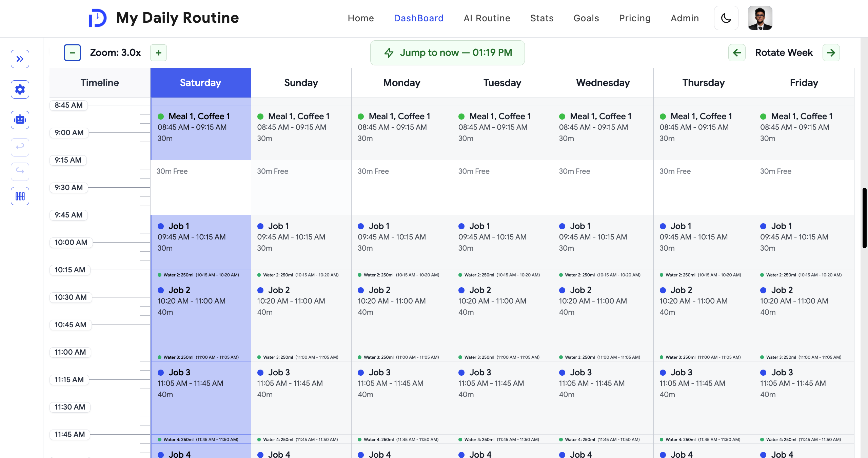Open the DashBoard nav link
The height and width of the screenshot is (458, 868).
419,18
